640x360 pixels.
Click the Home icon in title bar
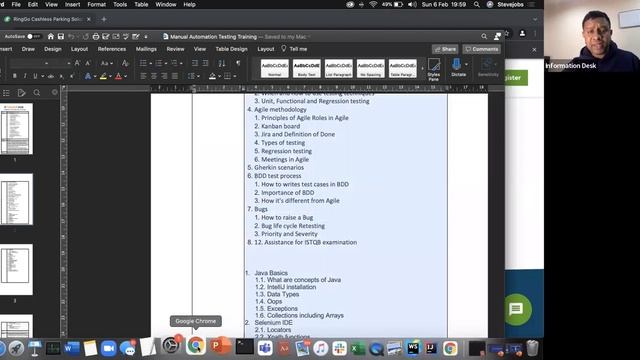pos(51,36)
